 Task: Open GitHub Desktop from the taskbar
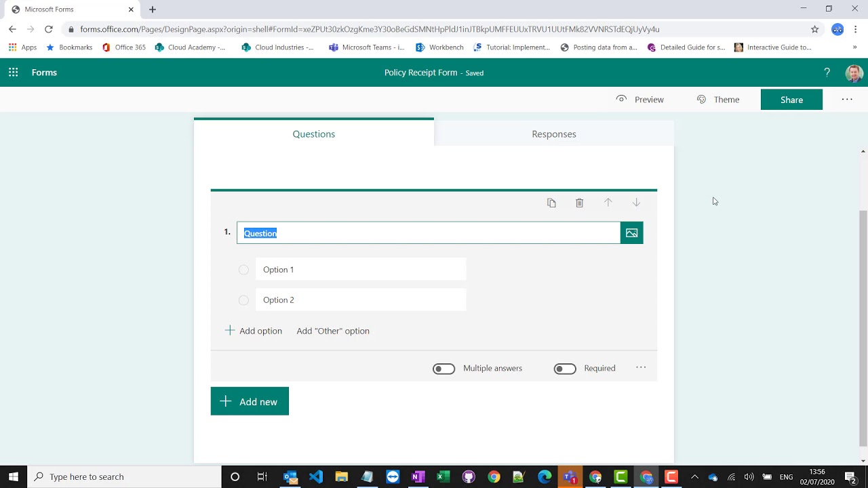(x=469, y=476)
